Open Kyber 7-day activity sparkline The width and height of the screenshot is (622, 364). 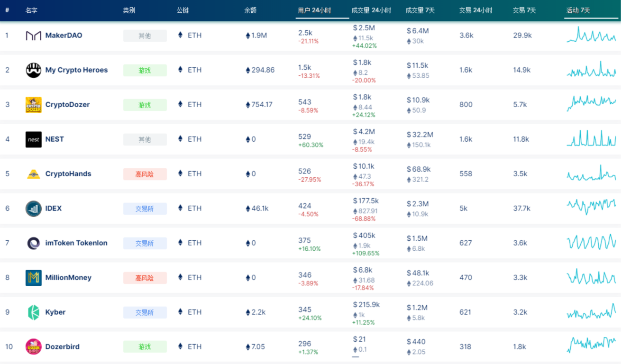[x=591, y=312]
